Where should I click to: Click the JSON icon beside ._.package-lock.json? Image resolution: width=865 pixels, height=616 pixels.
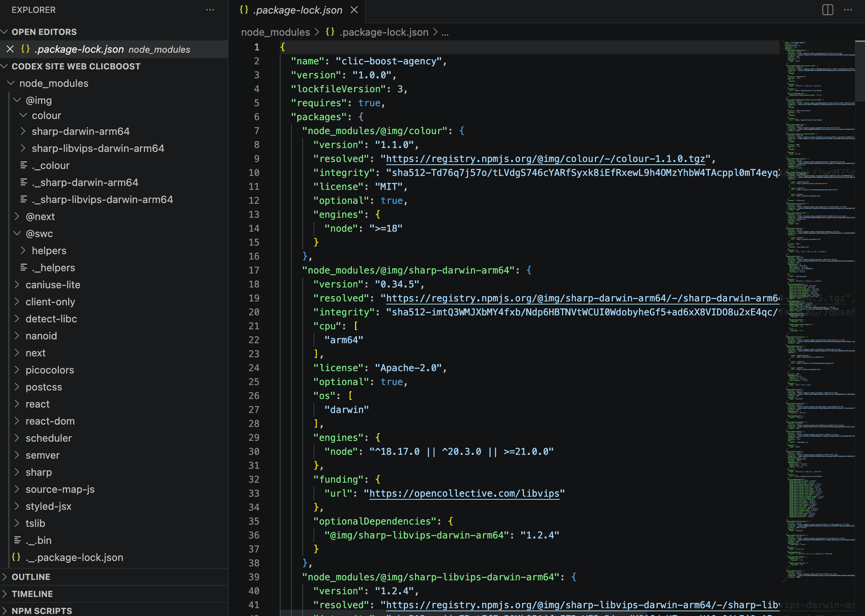coord(16,557)
